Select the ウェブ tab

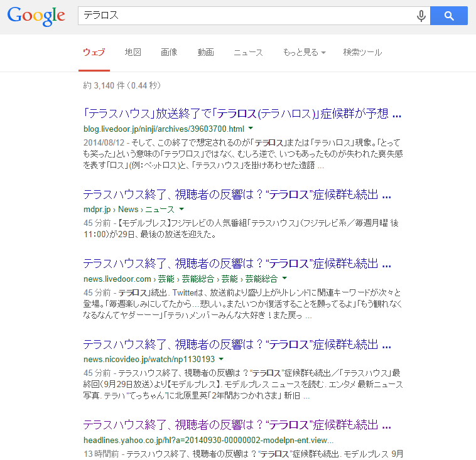pos(94,52)
